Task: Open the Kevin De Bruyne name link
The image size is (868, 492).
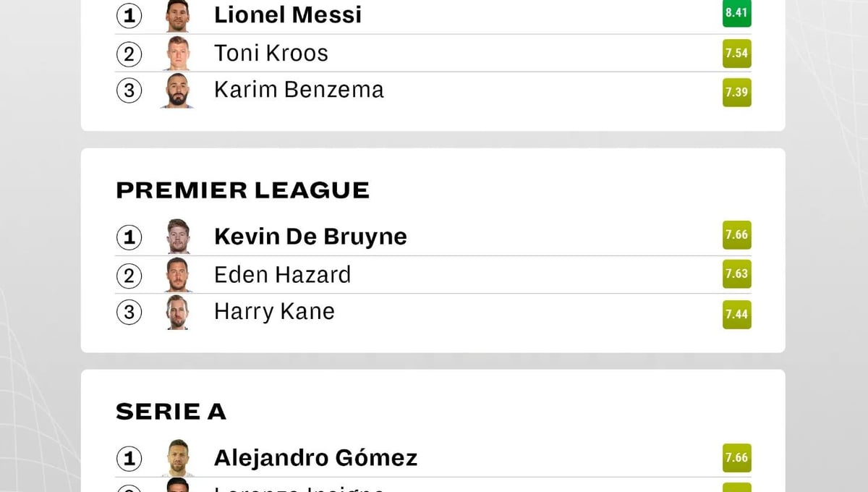Action: coord(310,237)
